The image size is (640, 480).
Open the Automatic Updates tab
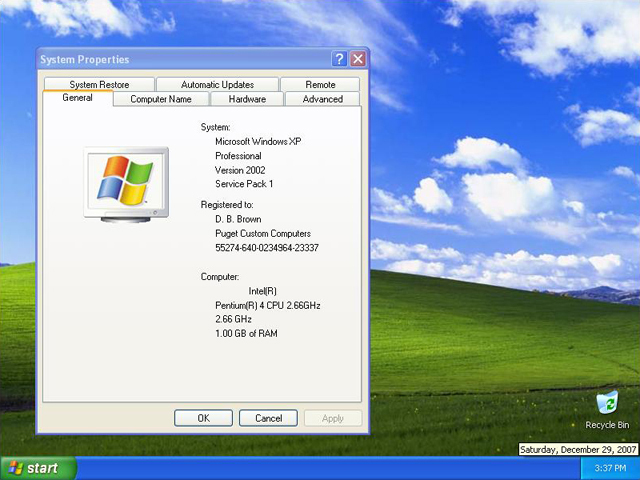[217, 85]
